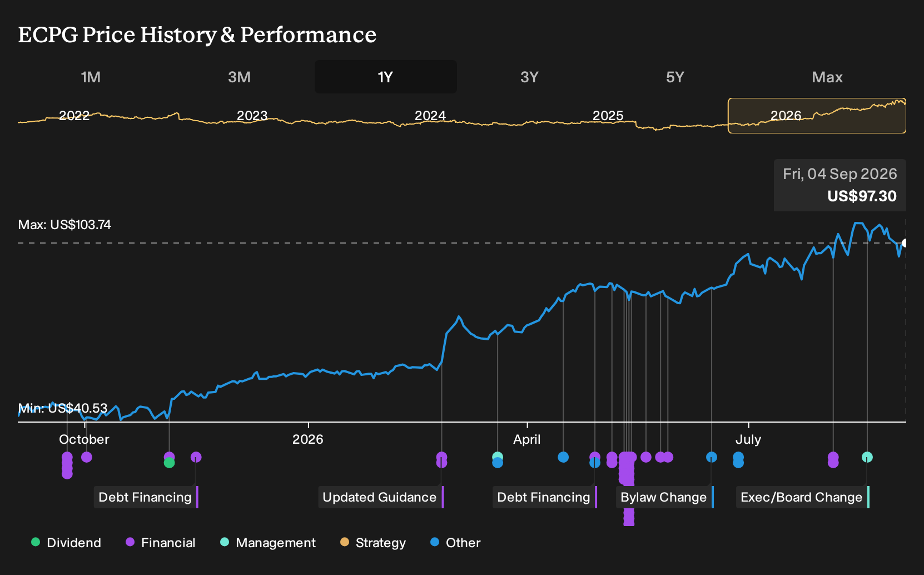924x575 pixels.
Task: Switch to the 3Y range tab
Action: click(529, 77)
